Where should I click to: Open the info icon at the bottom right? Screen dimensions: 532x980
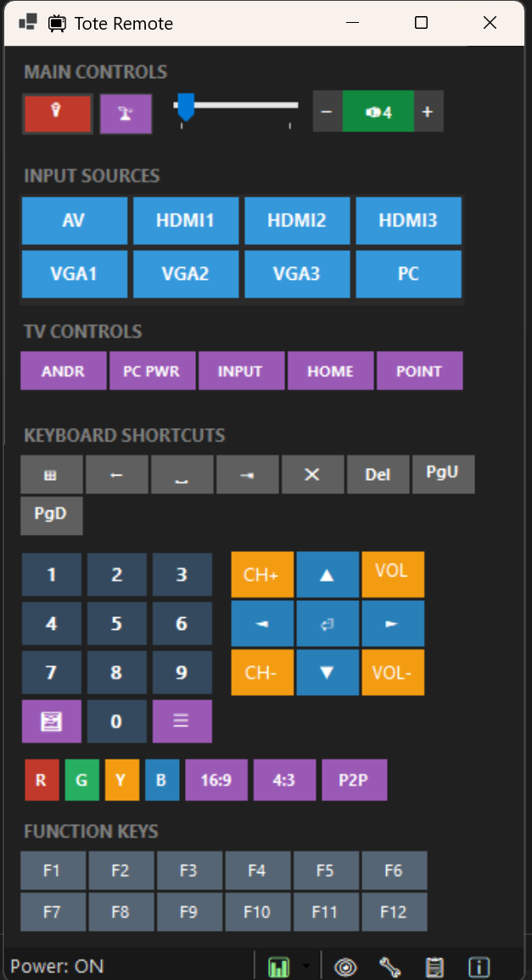pyautogui.click(x=479, y=966)
